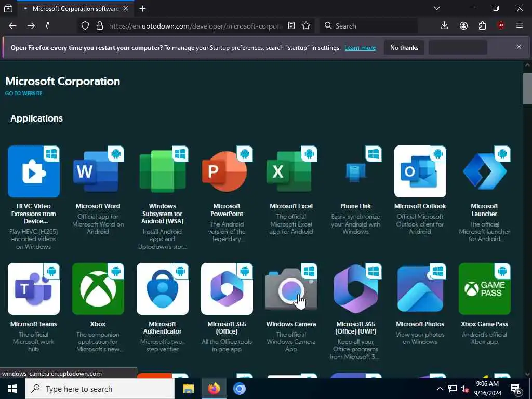Open the blue circular taskbar app
Image resolution: width=532 pixels, height=399 pixels.
[x=239, y=389]
